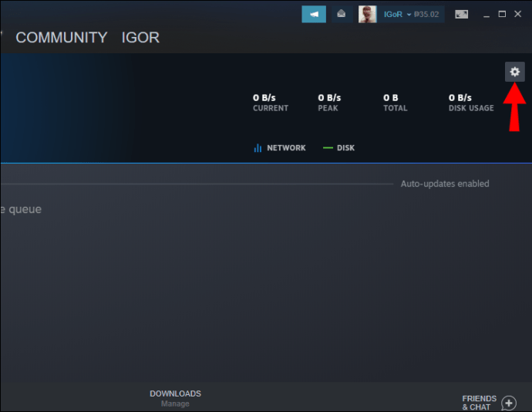Select the 0 B/s CURRENT stat
Viewport: 532px width, 412px height.
[x=271, y=103]
